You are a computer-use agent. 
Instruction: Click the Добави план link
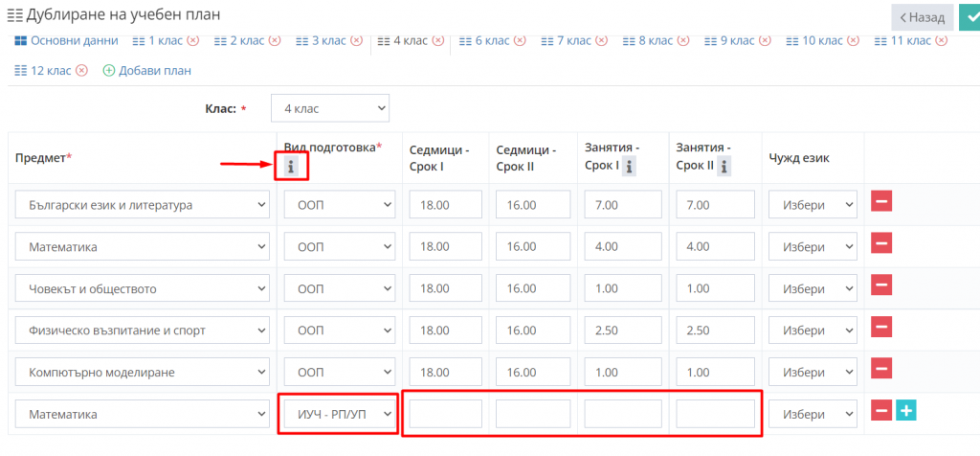(x=147, y=71)
